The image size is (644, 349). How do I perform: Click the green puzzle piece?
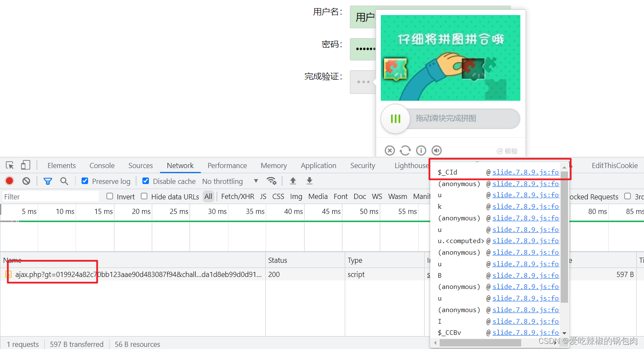coord(395,70)
